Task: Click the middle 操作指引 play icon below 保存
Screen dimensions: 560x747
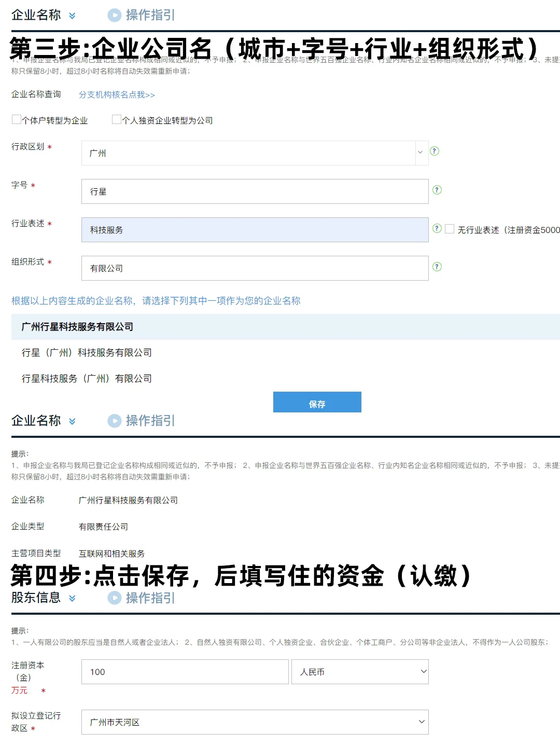Action: pos(114,421)
